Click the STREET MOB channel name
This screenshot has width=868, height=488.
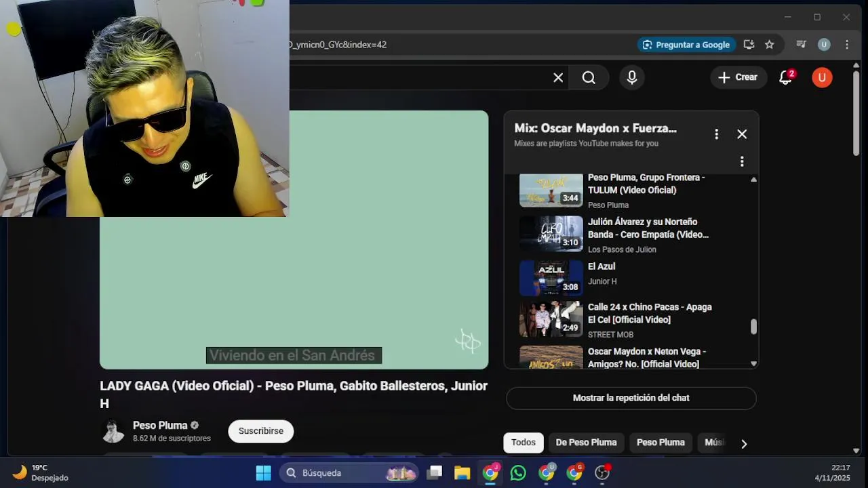click(x=610, y=335)
